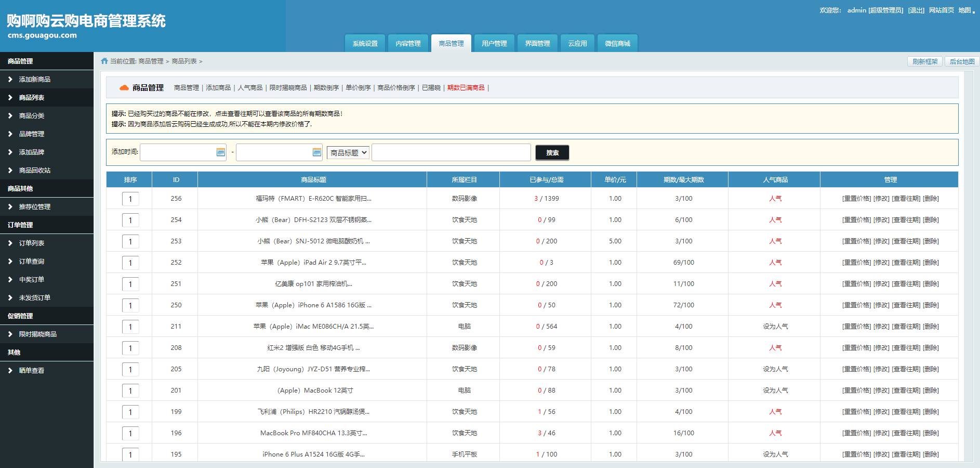The height and width of the screenshot is (468, 980).
Task: Click 设为人气 for product ID 205
Action: pyautogui.click(x=775, y=369)
